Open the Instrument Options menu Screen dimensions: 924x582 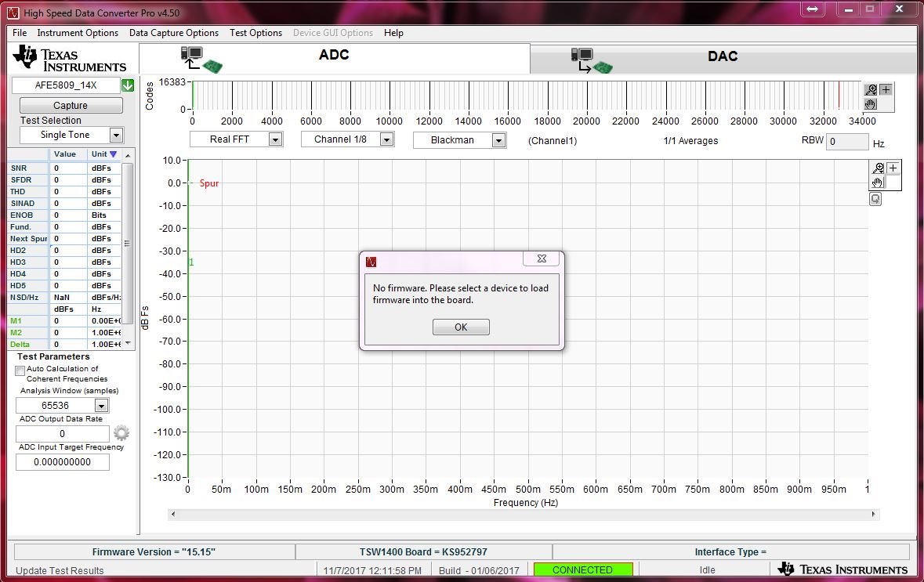78,33
